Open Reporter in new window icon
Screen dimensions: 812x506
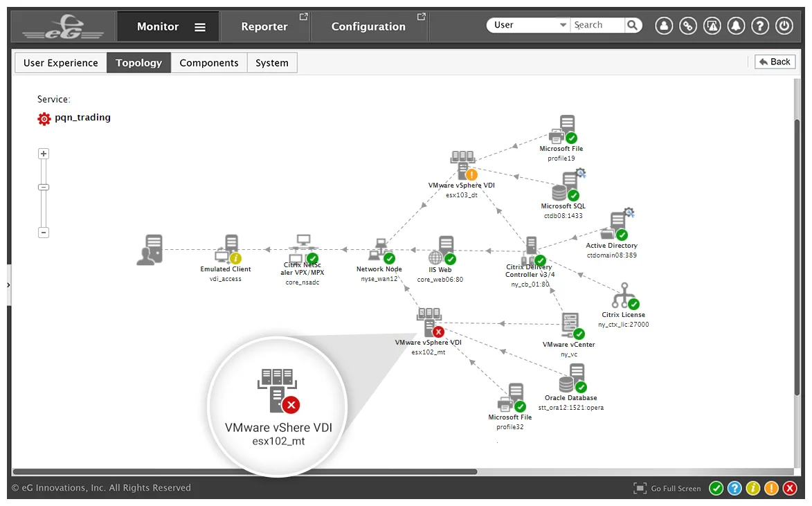point(303,17)
